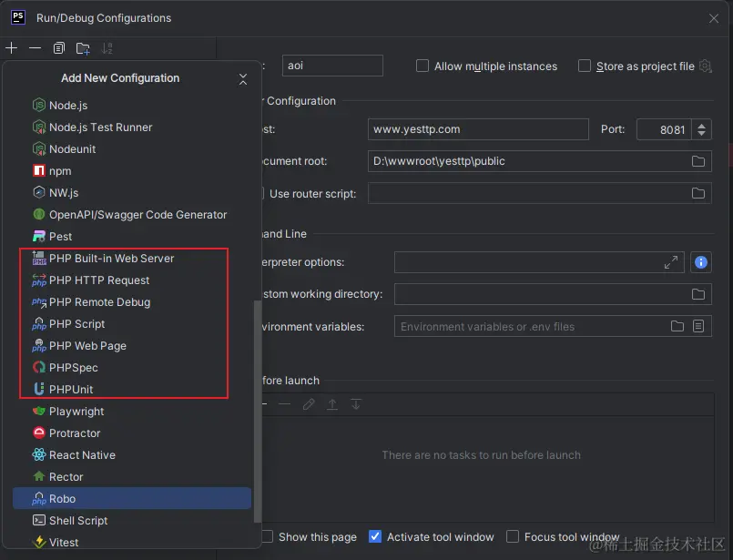Browse for .env files folder icon

point(677,326)
